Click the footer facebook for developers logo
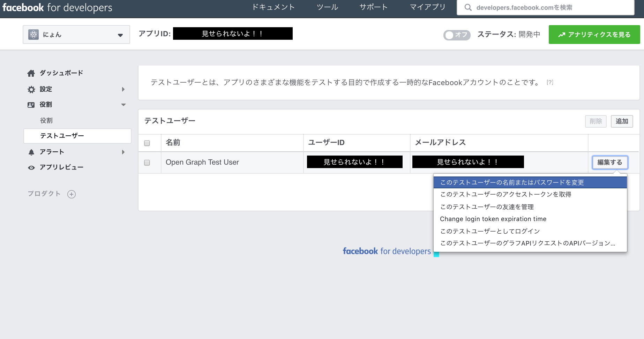 (x=387, y=251)
